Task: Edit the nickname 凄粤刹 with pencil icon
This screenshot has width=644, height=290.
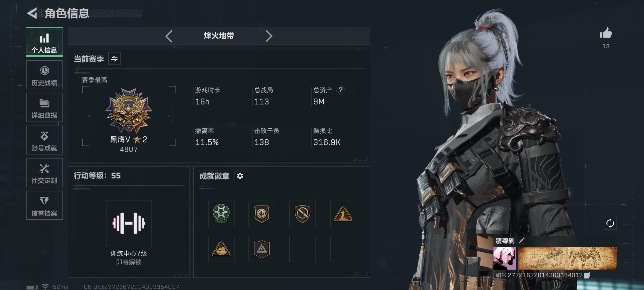Action: tap(522, 241)
